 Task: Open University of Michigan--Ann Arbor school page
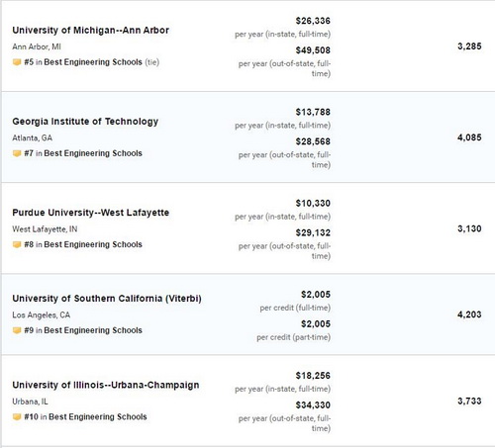[x=90, y=31]
